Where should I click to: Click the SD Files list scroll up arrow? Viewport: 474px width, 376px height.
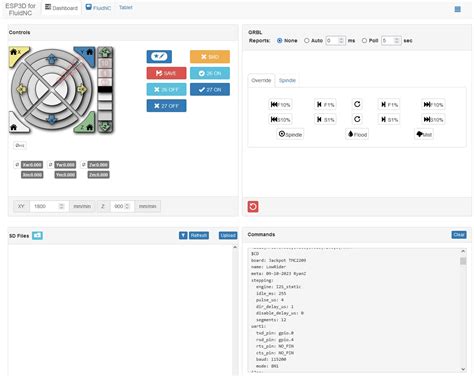tap(235, 247)
